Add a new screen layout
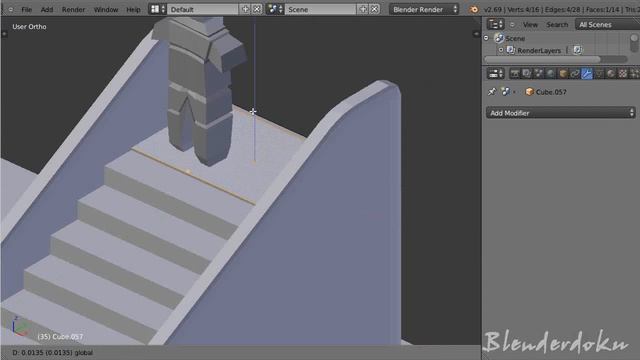This screenshot has height=360, width=640. pyautogui.click(x=245, y=9)
